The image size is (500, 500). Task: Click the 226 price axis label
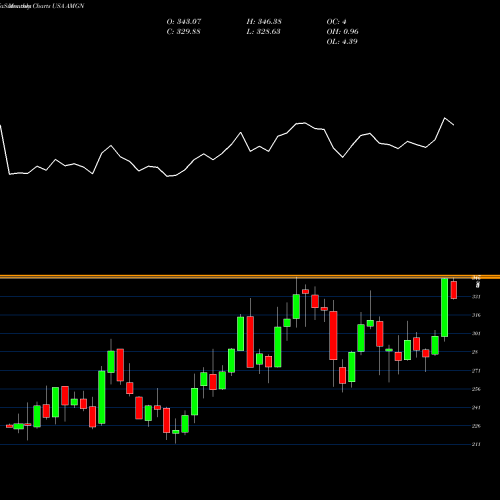[x=476, y=426]
